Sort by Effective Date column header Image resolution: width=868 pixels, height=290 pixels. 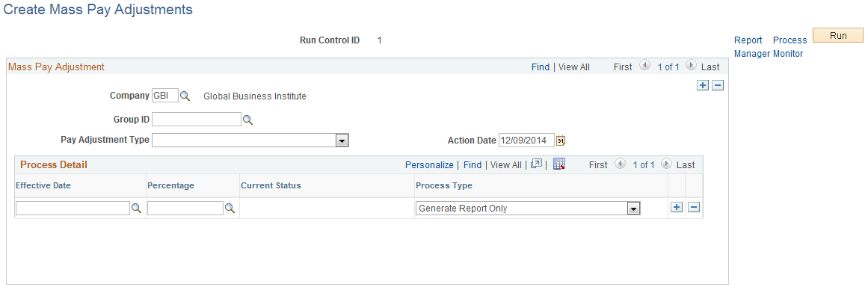pos(43,185)
